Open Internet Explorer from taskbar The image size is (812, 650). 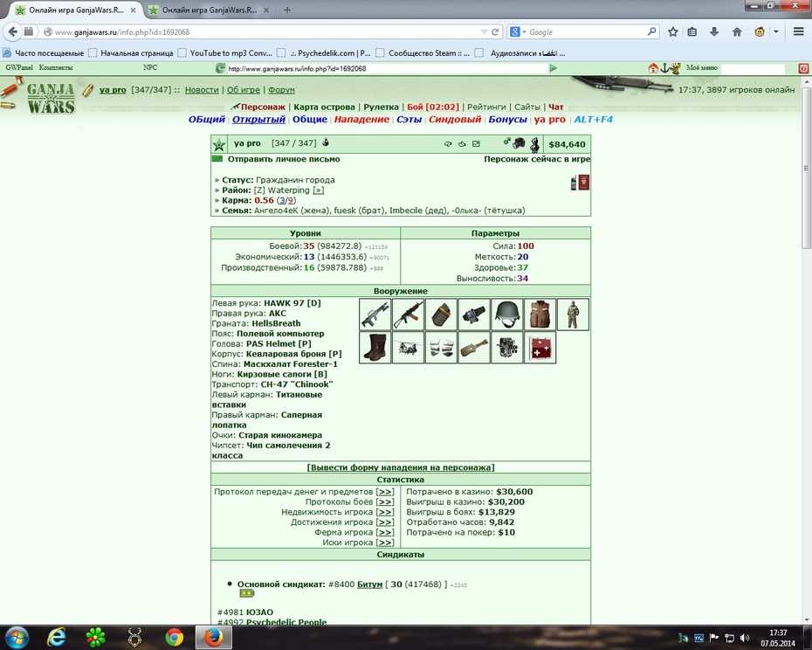click(57, 637)
